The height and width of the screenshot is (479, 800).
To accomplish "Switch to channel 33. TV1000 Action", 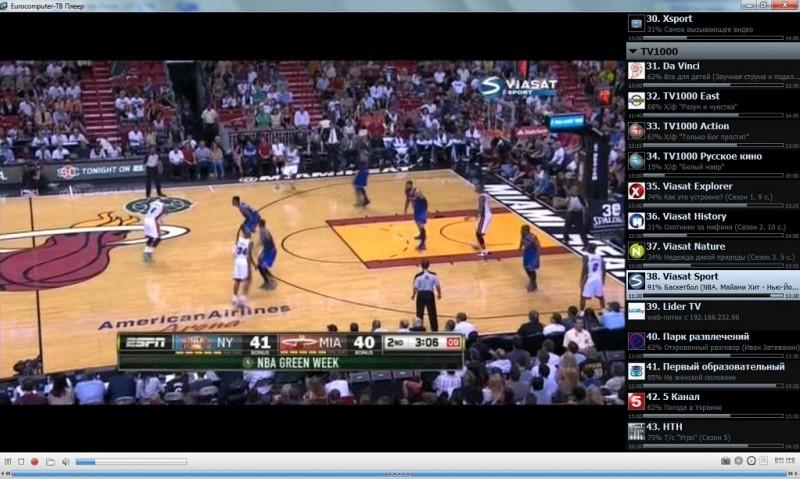I will click(713, 134).
